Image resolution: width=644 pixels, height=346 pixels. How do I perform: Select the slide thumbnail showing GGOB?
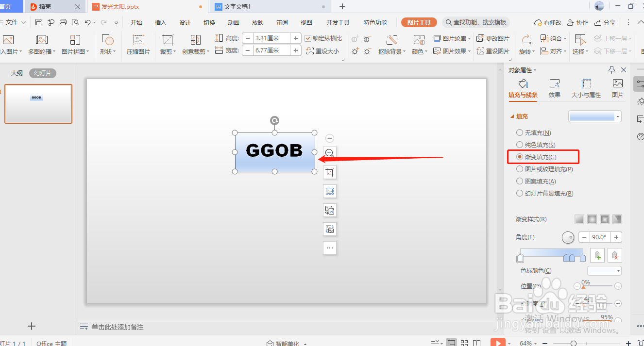coord(38,104)
